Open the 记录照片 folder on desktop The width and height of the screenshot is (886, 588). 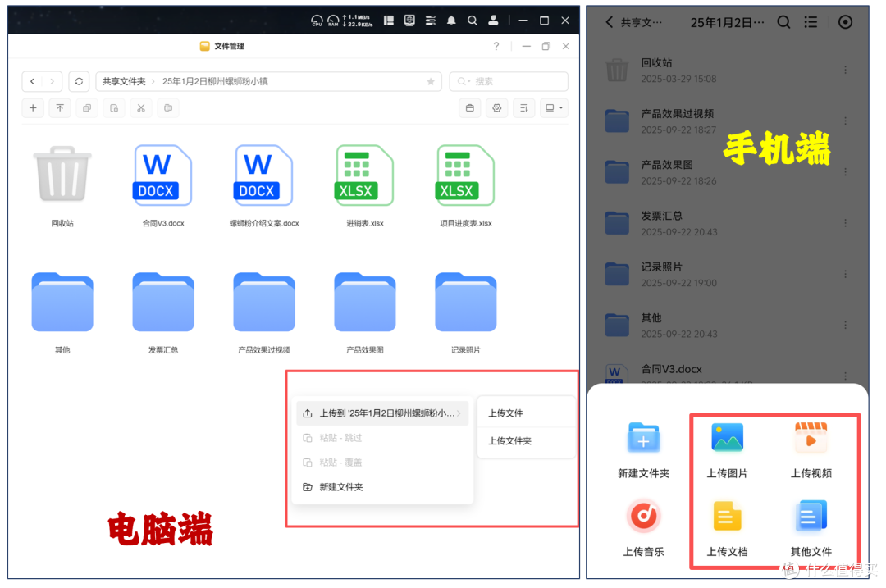(466, 302)
